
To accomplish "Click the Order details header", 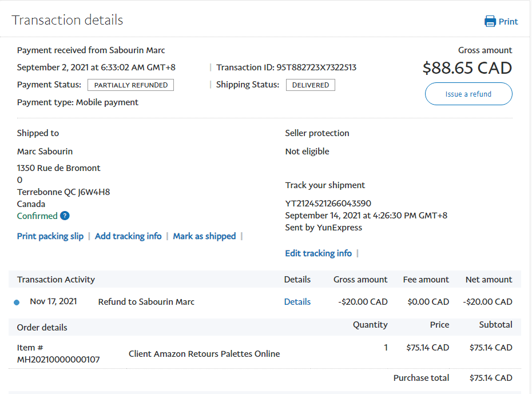I will (42, 328).
